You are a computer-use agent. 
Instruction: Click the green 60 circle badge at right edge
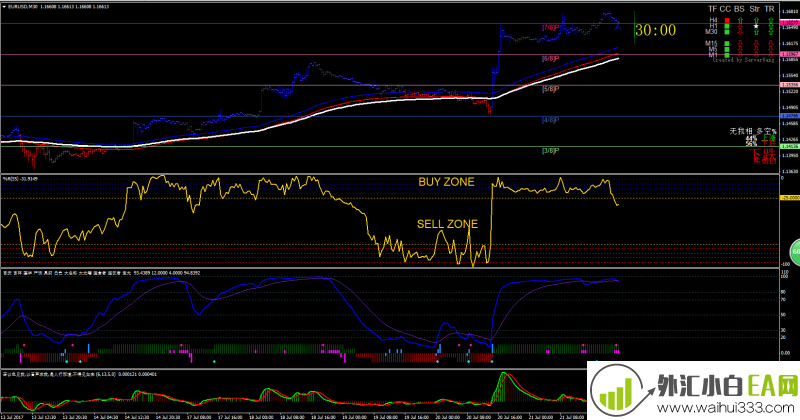pyautogui.click(x=795, y=252)
